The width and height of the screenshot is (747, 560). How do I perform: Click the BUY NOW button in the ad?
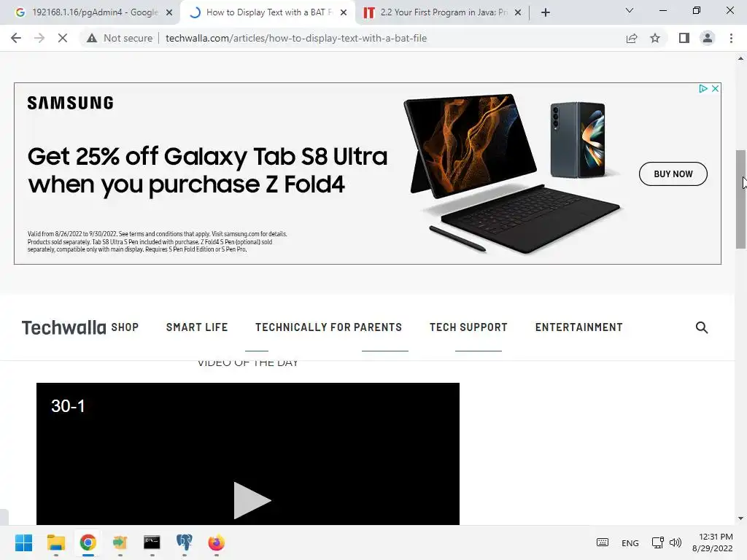[x=673, y=174]
